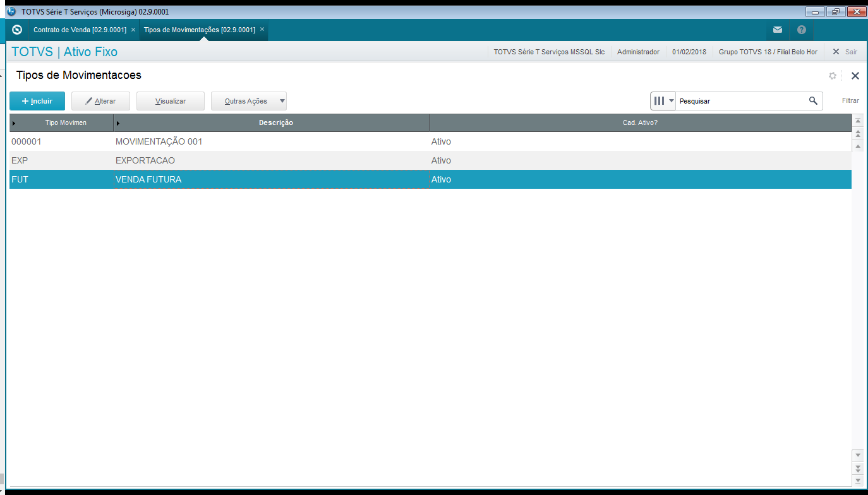The height and width of the screenshot is (495, 868).
Task: Select the EXP row code
Action: 20,160
